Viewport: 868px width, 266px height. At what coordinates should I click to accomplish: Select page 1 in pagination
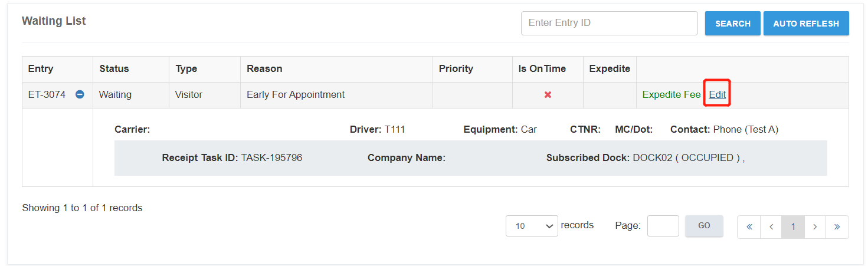(x=793, y=227)
